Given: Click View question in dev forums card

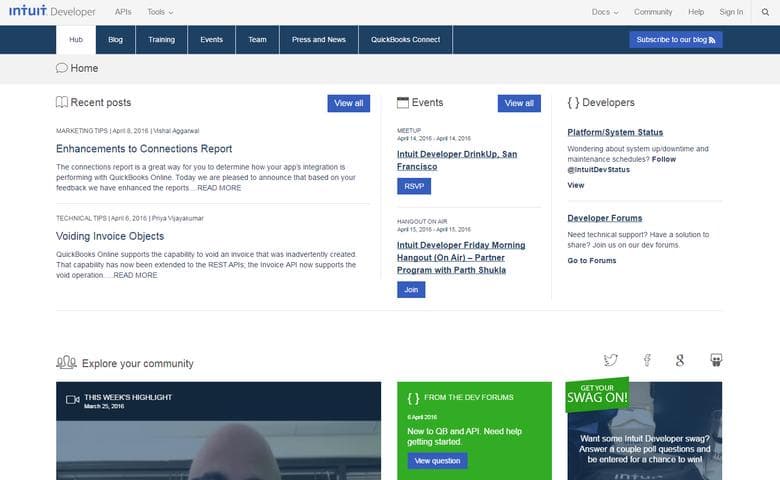Looking at the screenshot, I should (437, 461).
